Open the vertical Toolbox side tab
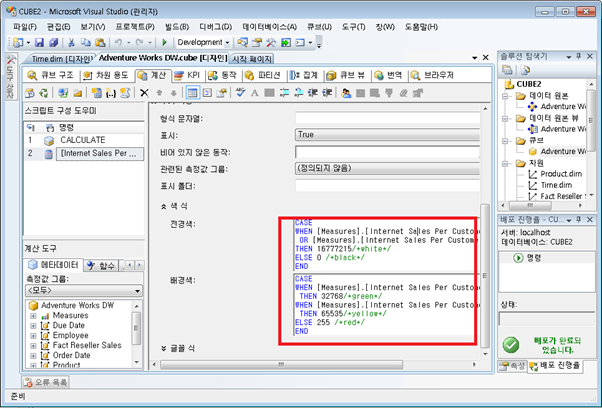 (x=11, y=76)
